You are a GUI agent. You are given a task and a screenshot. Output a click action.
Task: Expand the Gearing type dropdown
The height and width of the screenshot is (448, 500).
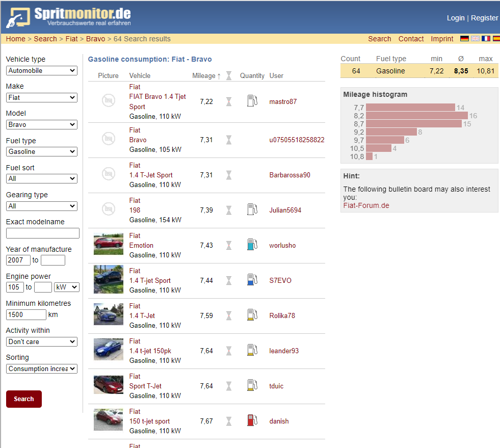tap(42, 206)
